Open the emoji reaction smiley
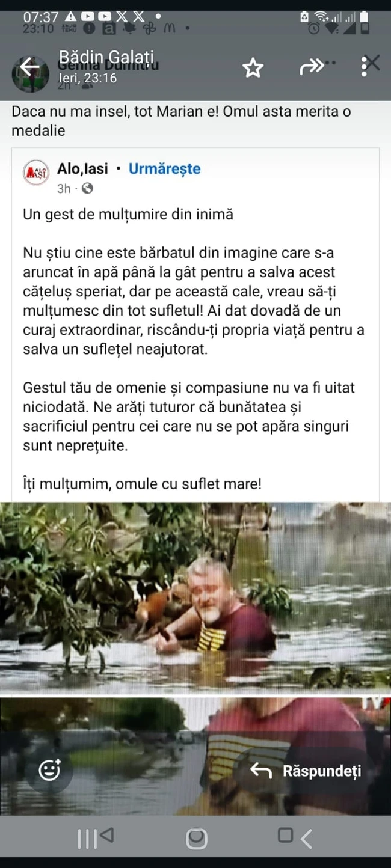Image resolution: width=391 pixels, height=868 pixels. click(x=49, y=770)
